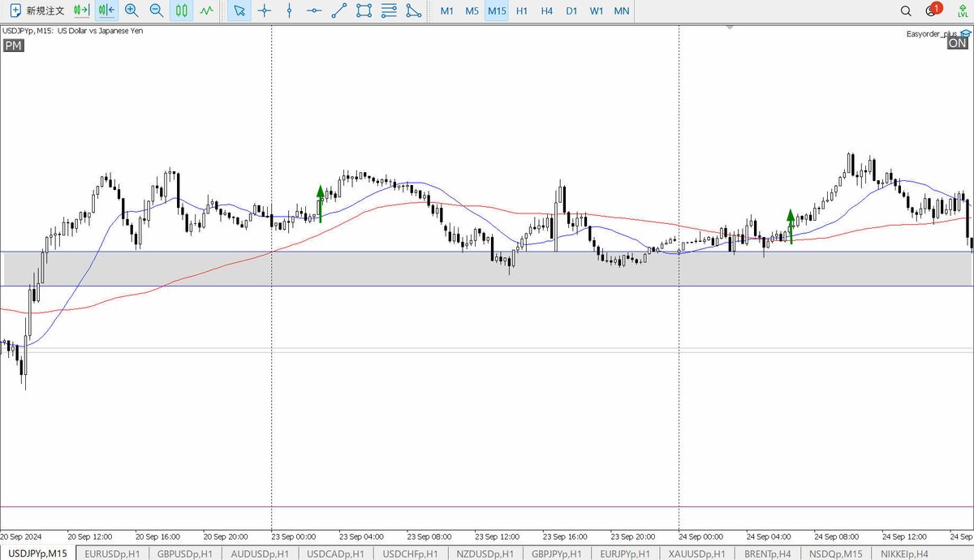
Task: Set timeframe to H4
Action: point(547,11)
